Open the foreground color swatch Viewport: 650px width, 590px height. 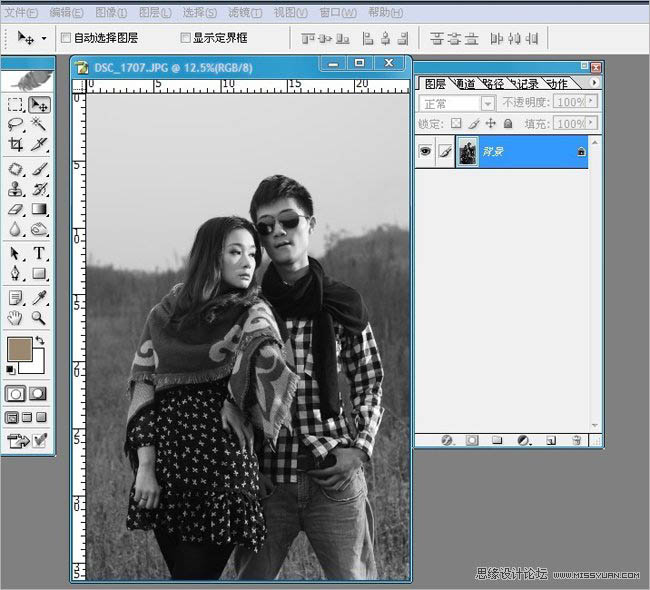pyautogui.click(x=18, y=350)
